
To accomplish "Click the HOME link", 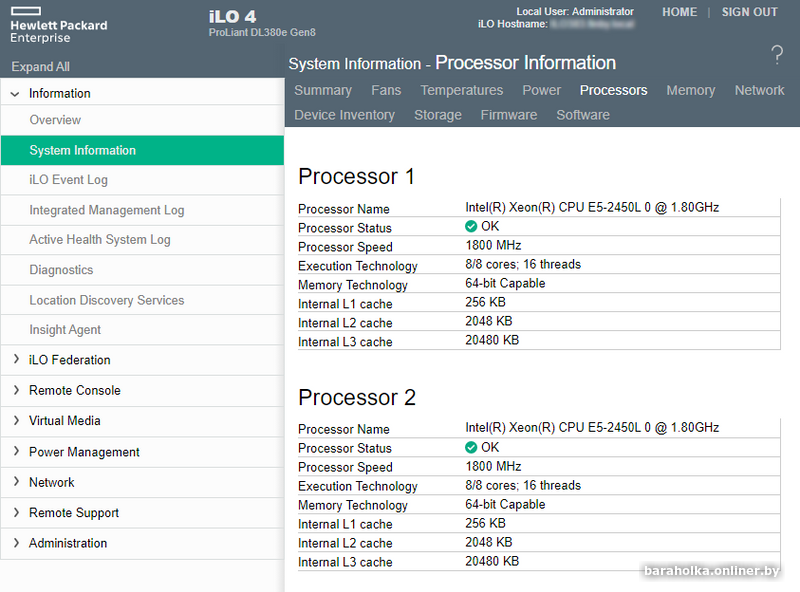I will pyautogui.click(x=680, y=12).
